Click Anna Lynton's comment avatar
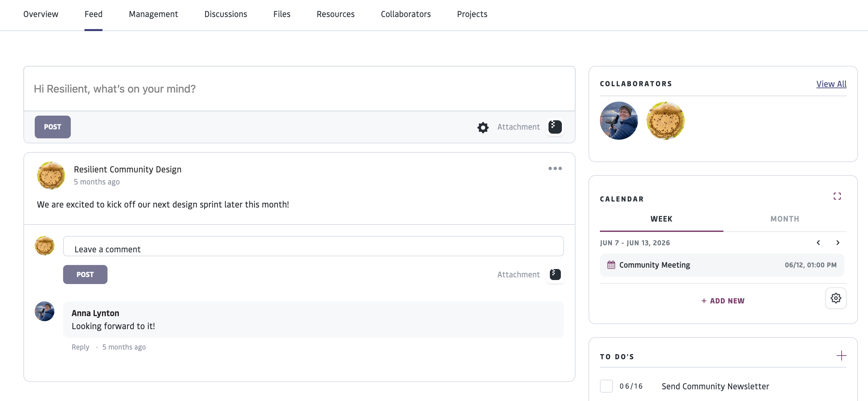868x401 pixels. coord(44,311)
